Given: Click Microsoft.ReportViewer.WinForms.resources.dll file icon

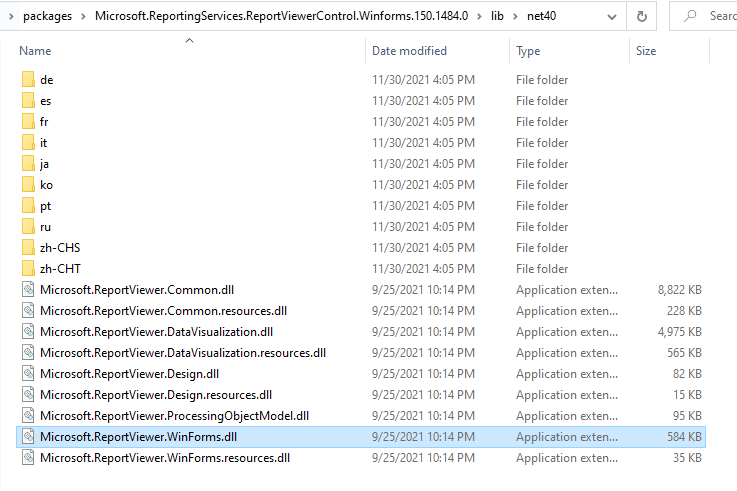Looking at the screenshot, I should [x=28, y=458].
